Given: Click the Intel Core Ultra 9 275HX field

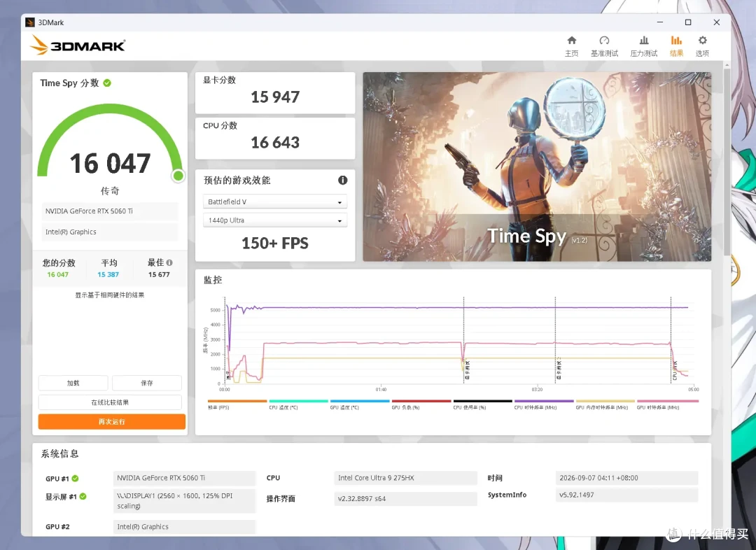Looking at the screenshot, I should click(405, 478).
